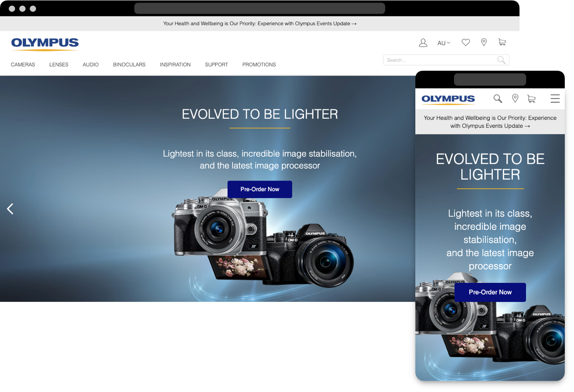Click the desktop Olympus Events Update banner link
This screenshot has height=392, width=574.
(260, 24)
